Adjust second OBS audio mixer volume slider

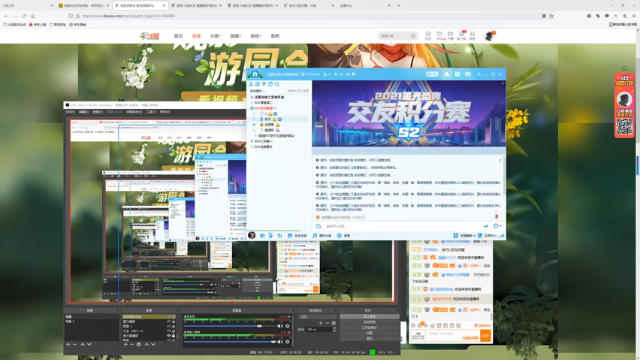(x=231, y=342)
